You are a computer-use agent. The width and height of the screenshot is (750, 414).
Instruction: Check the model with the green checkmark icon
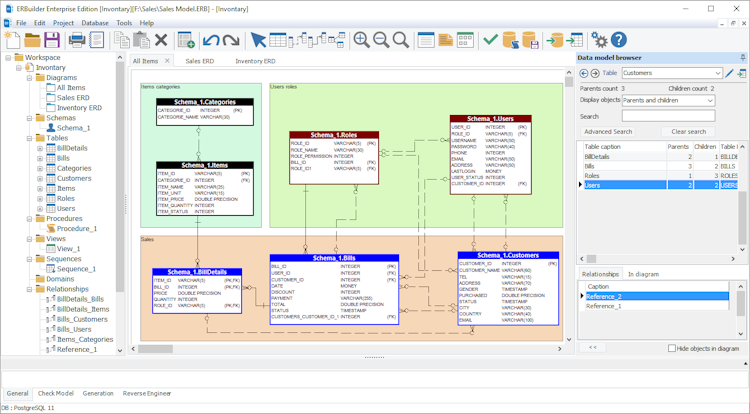(x=490, y=40)
